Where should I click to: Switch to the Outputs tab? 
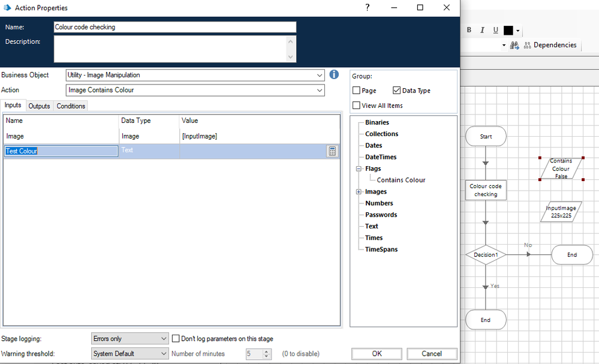(40, 106)
